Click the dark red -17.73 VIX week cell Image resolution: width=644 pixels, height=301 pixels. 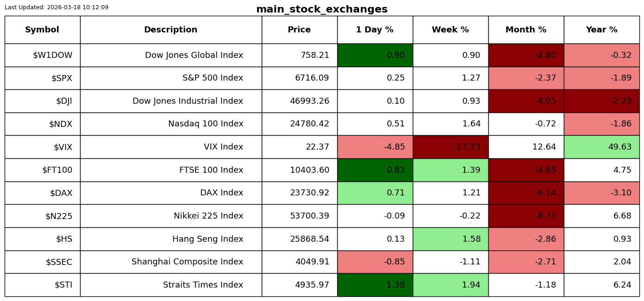450,147
